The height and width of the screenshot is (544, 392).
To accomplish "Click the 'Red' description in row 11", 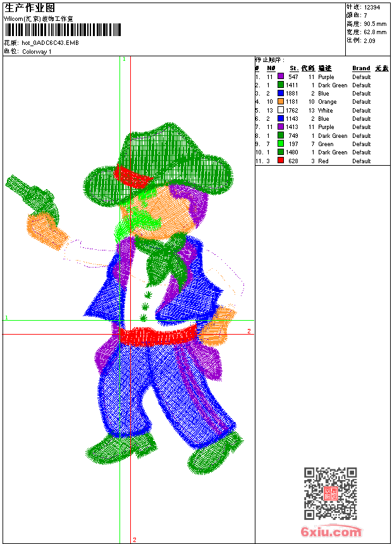I will pyautogui.click(x=323, y=161).
